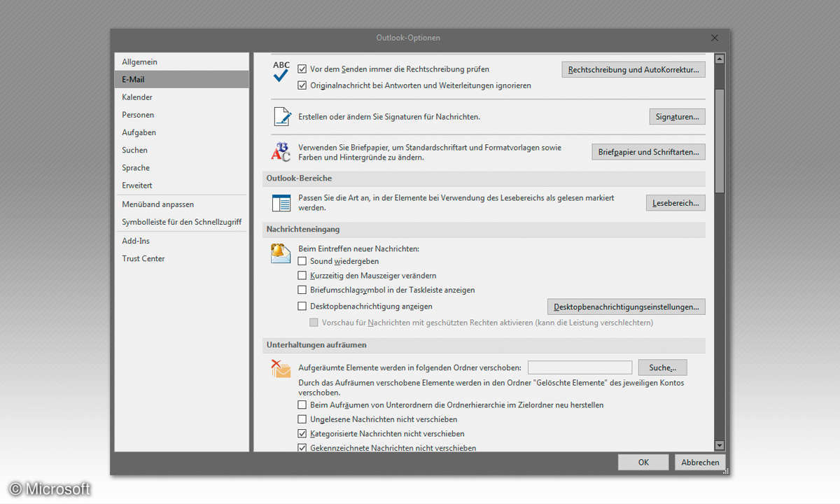840x504 pixels.
Task: Open the Erweitert options category
Action: coord(181,185)
